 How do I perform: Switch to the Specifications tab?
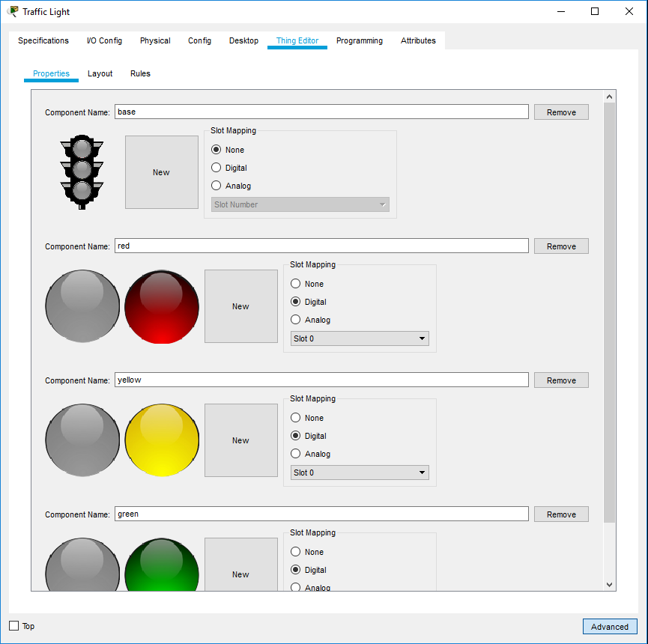click(x=43, y=40)
